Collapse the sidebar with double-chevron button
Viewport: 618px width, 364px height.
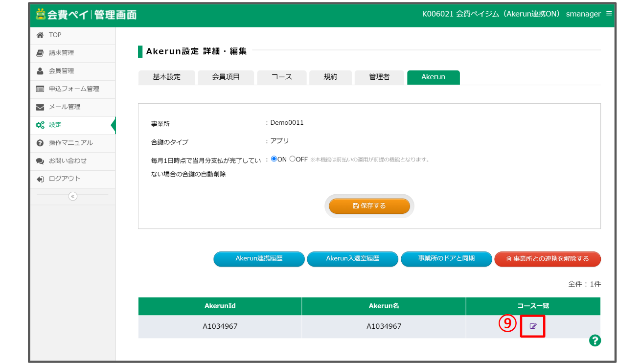point(73,196)
